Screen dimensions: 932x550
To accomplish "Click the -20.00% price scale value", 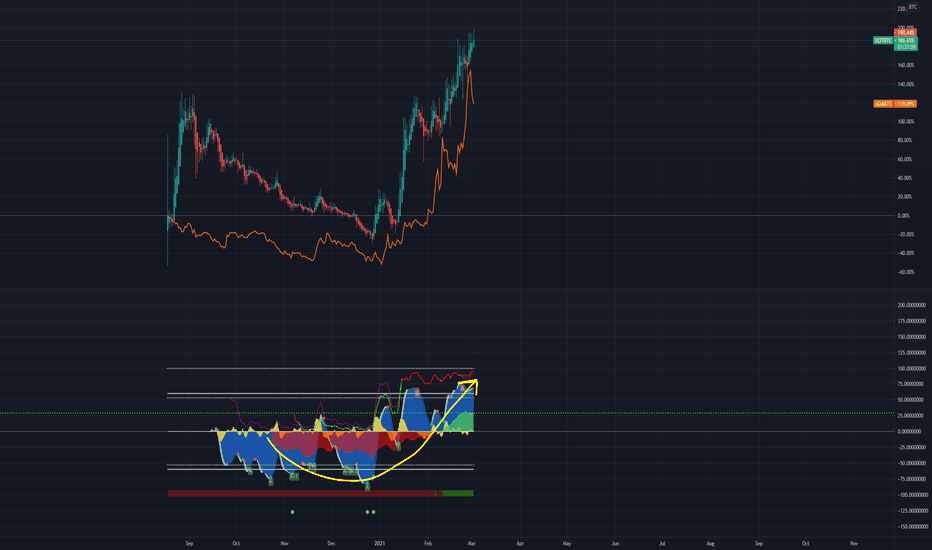I will [x=905, y=234].
